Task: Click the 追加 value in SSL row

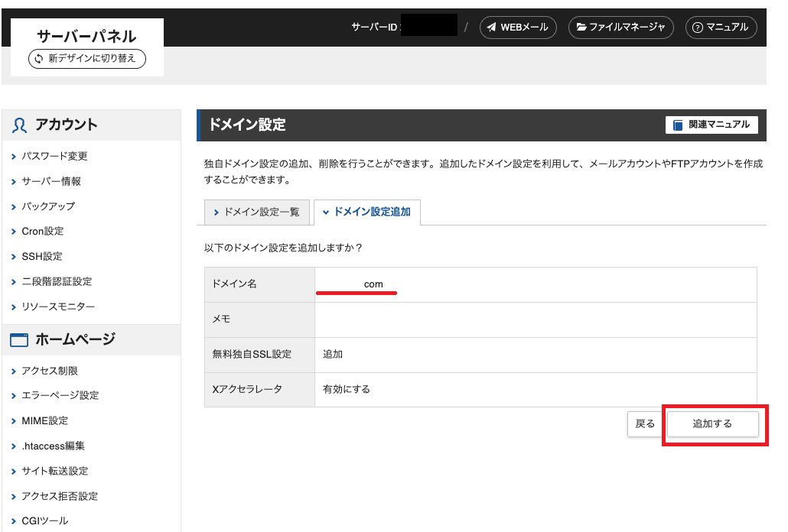Action: coord(333,355)
